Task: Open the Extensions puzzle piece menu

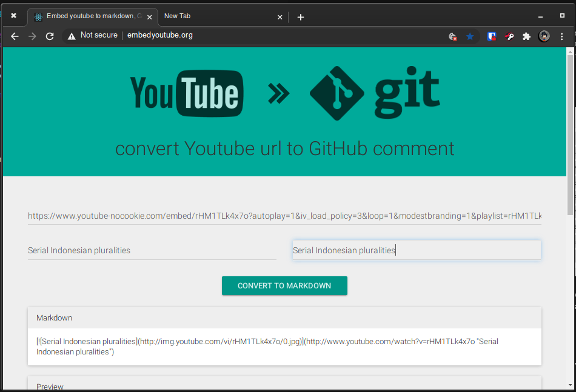Action: click(x=526, y=36)
